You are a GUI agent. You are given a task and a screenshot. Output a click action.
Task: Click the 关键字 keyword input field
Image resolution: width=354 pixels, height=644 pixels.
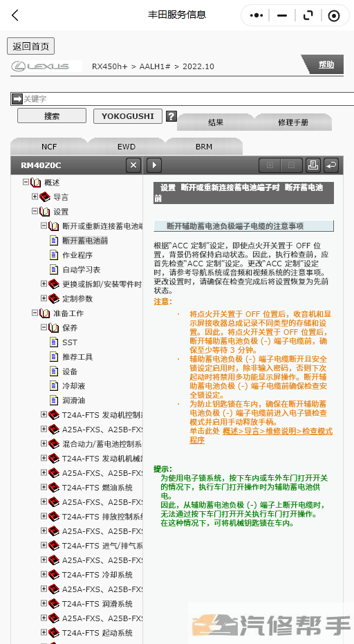click(183, 99)
